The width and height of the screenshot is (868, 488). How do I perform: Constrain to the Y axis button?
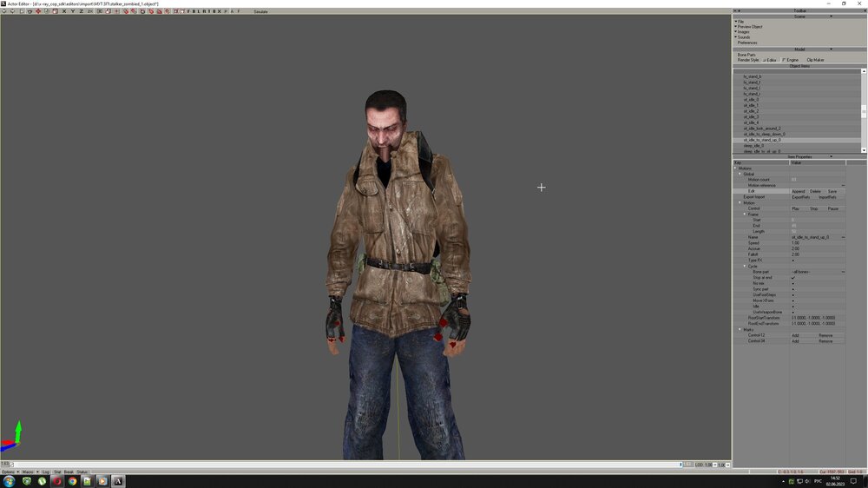73,11
